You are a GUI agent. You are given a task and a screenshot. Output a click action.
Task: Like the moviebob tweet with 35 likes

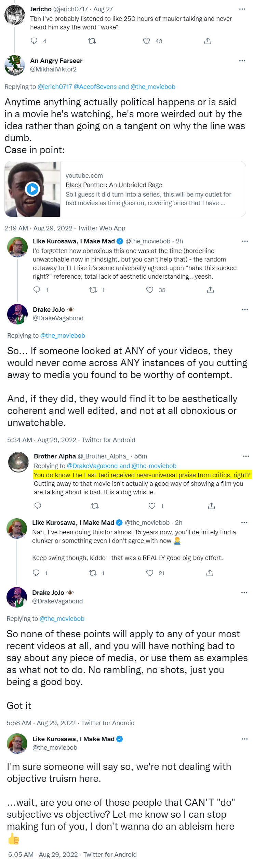[150, 290]
